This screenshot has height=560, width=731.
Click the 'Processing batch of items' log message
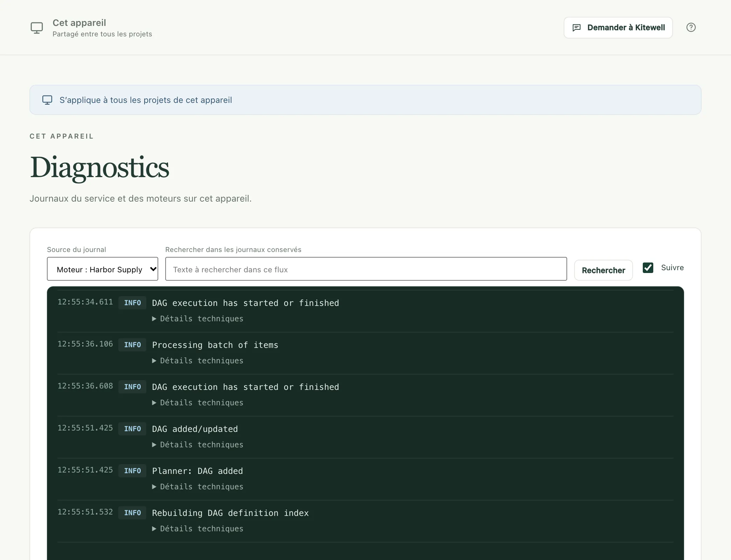[x=215, y=345]
